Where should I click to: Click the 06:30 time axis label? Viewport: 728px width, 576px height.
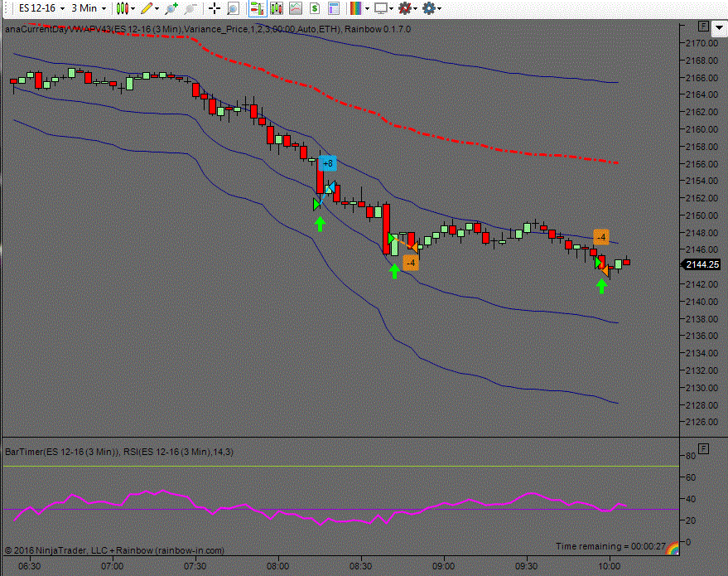[x=29, y=566]
